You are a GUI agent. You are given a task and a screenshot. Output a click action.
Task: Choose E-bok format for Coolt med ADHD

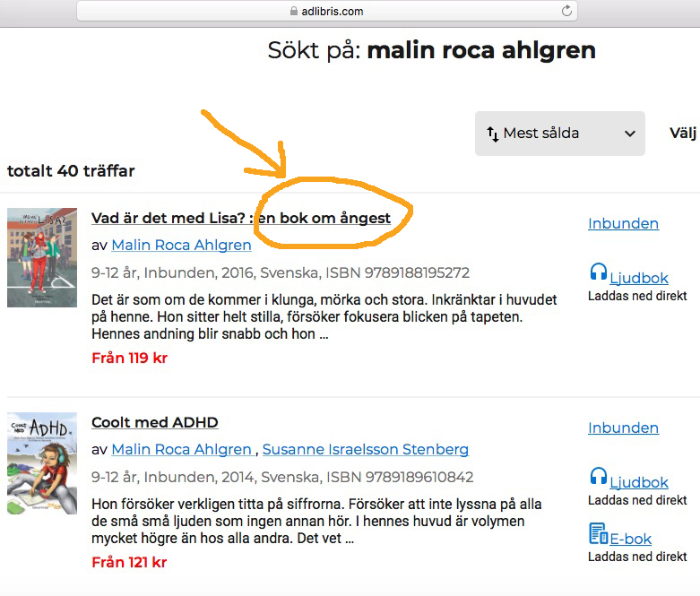(x=630, y=540)
